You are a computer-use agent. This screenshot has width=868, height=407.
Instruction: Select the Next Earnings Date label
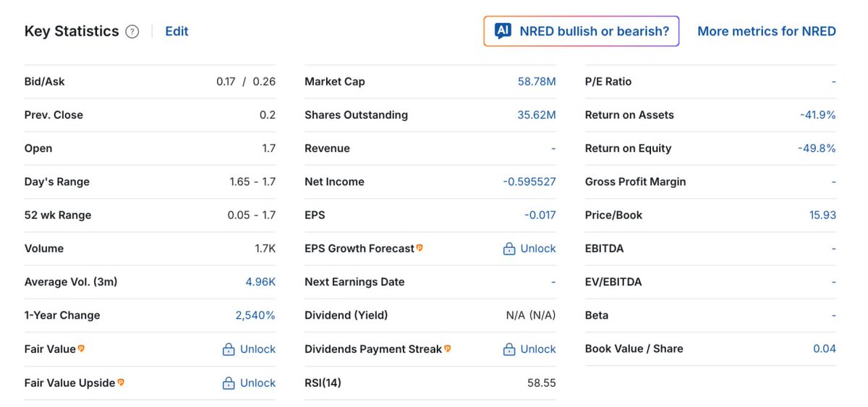[354, 282]
